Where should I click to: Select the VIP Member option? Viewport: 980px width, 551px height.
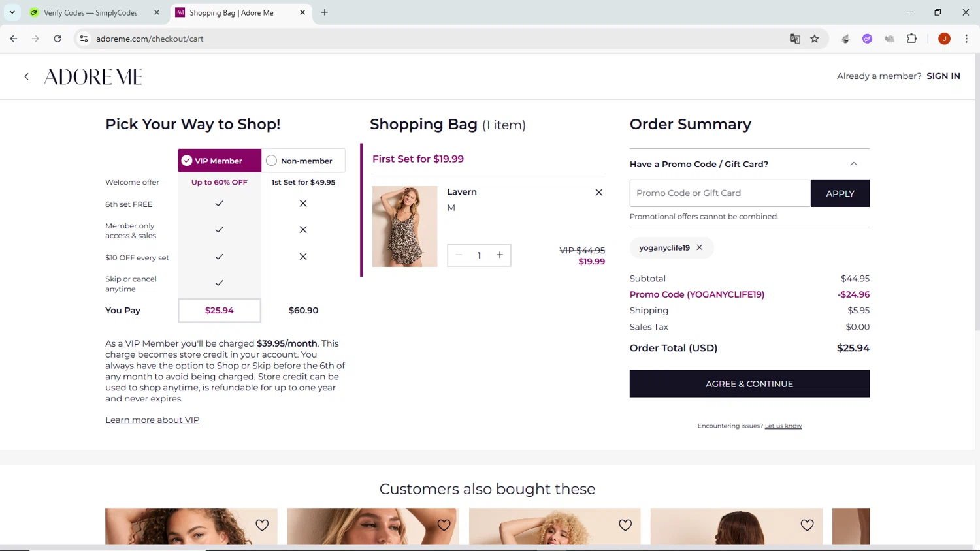tap(220, 161)
